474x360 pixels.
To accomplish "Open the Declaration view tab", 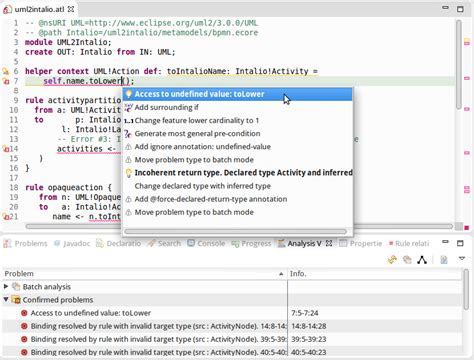I will (x=119, y=243).
